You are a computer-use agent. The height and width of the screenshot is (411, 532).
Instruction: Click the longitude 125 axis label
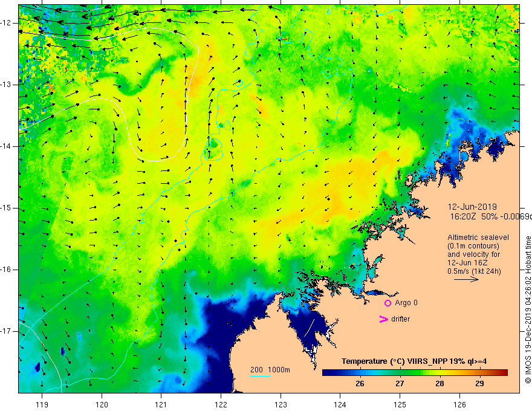click(400, 404)
